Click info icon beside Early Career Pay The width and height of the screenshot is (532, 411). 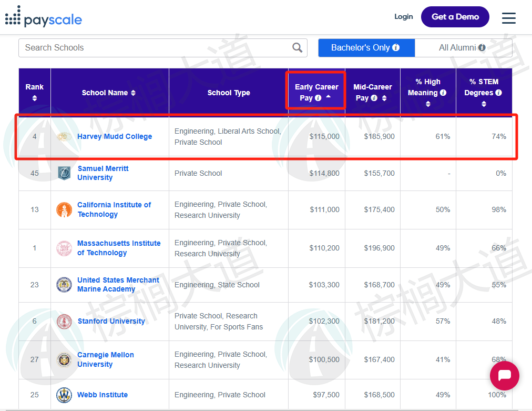pyautogui.click(x=318, y=98)
